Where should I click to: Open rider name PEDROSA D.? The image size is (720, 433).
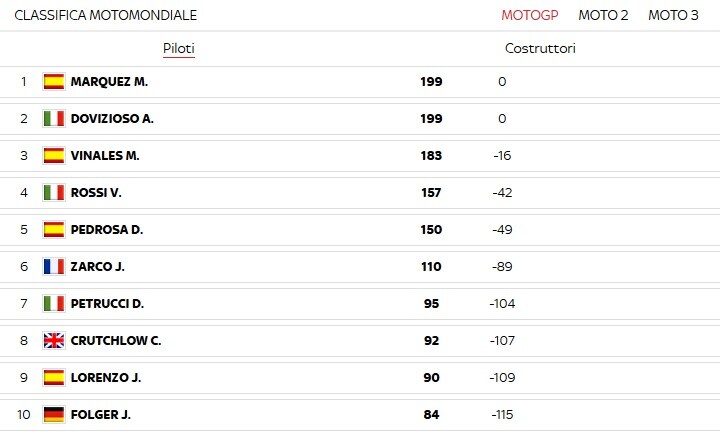click(107, 230)
